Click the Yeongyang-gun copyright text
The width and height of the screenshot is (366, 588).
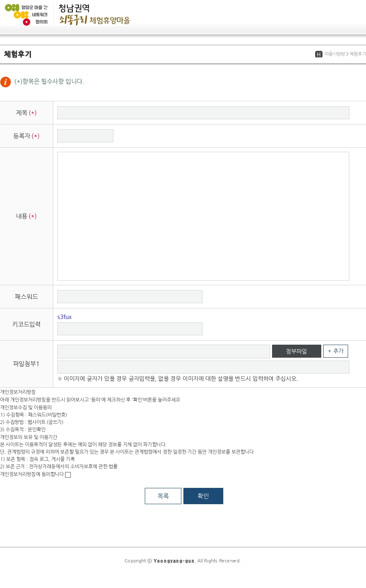point(183,561)
